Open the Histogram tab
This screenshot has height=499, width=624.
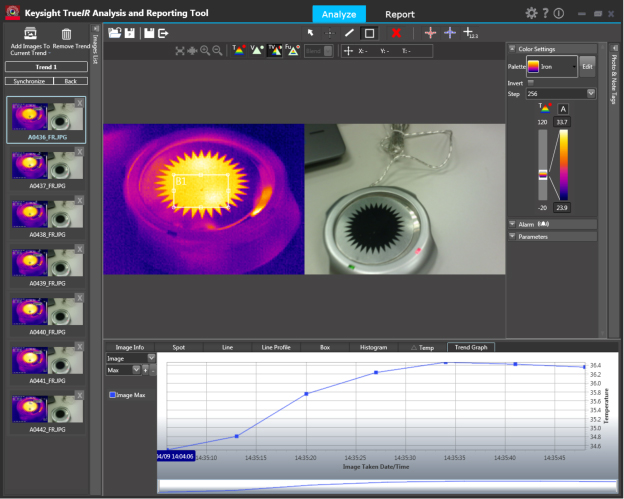click(373, 347)
